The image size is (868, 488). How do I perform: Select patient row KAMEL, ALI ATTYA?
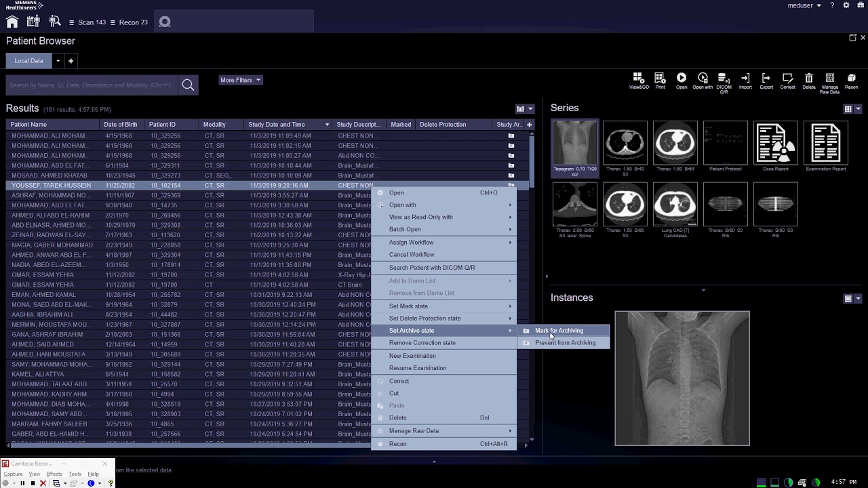(189, 374)
